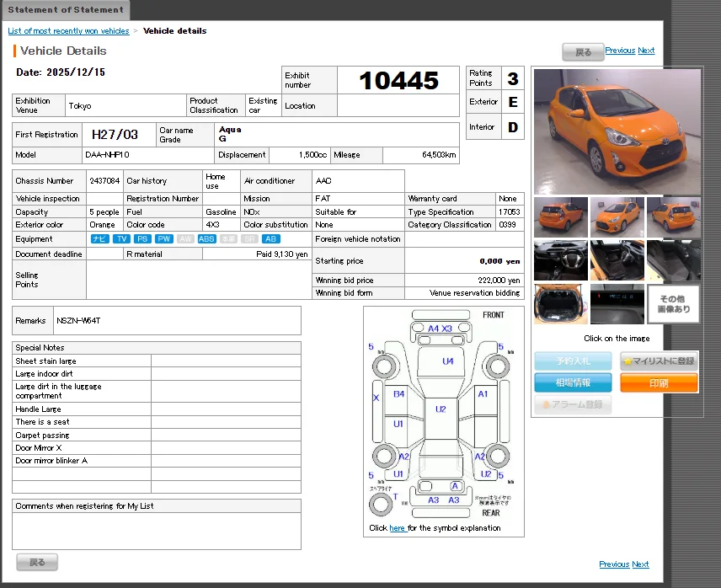The height and width of the screenshot is (588, 721).
Task: Click the B4 mark on the diagram
Action: 398,394
